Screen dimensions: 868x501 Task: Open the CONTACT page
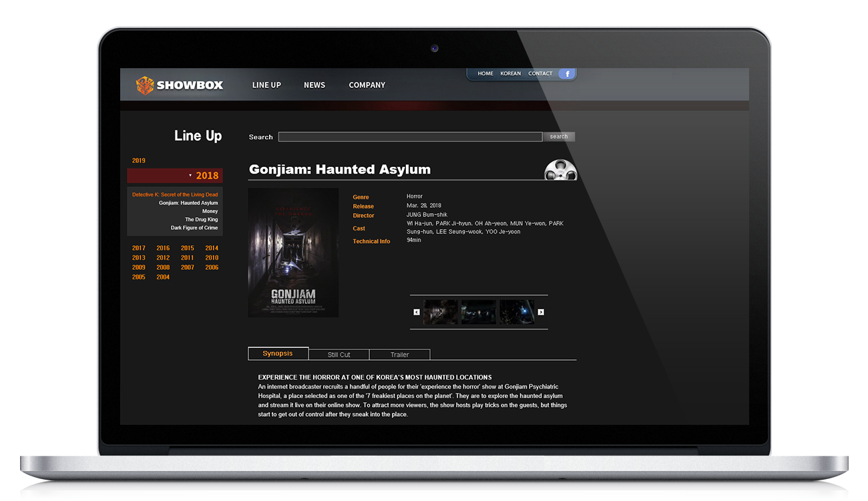click(x=540, y=73)
